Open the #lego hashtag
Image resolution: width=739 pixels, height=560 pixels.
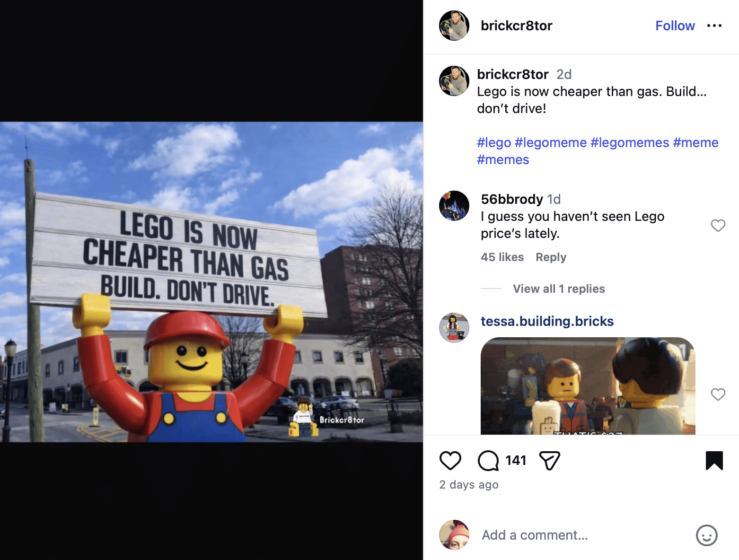[x=493, y=142]
